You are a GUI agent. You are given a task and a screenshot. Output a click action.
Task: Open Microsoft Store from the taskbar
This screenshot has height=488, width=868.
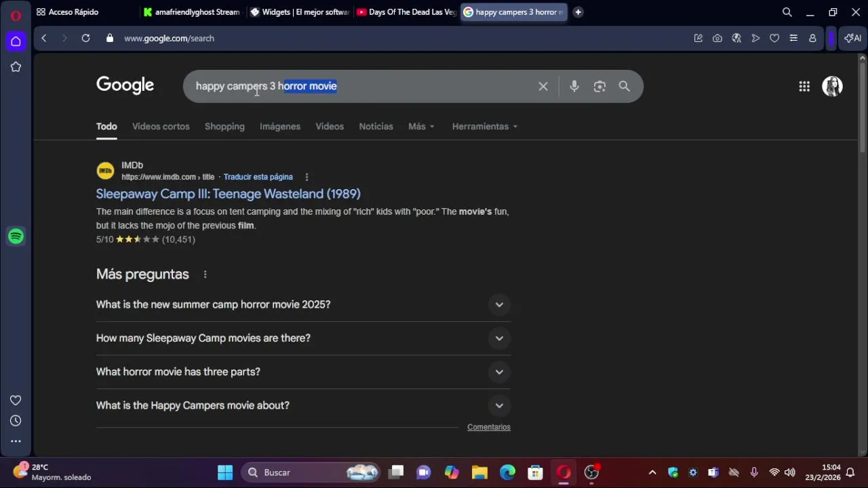tap(536, 472)
